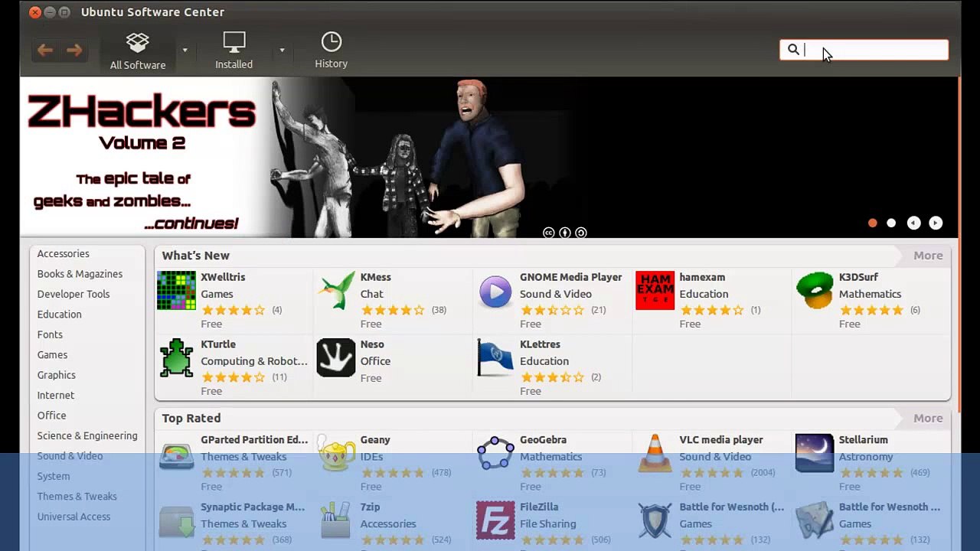
Task: Open the 7zip icon
Action: click(336, 521)
